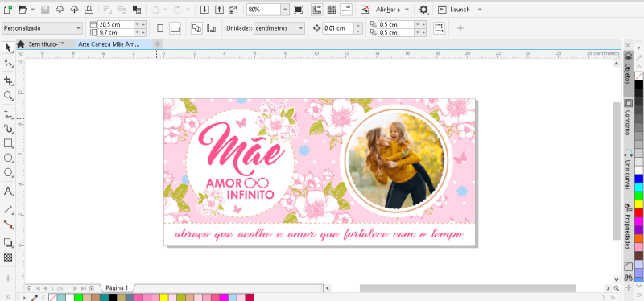644x301 pixels.
Task: Click the all pages layout icon
Action: tap(196, 28)
